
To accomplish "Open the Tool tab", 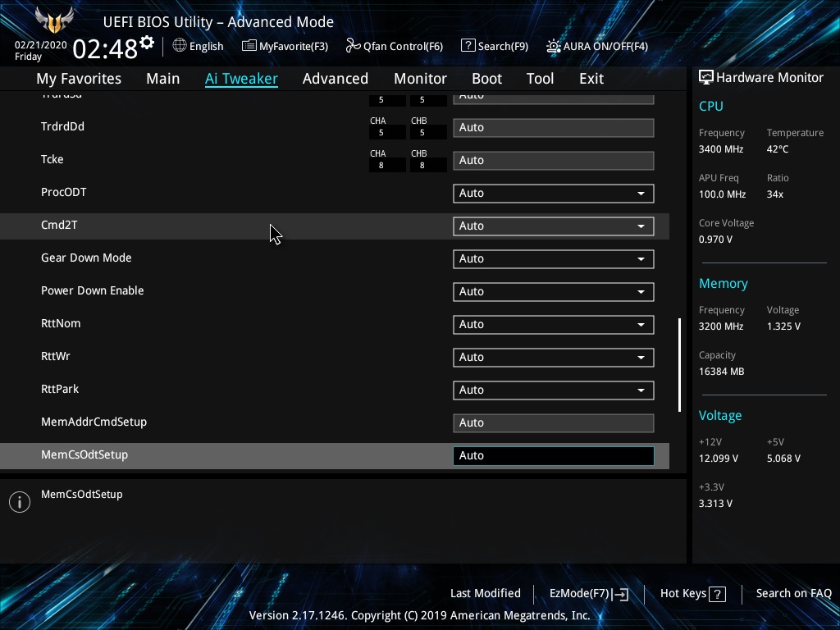I will point(540,78).
